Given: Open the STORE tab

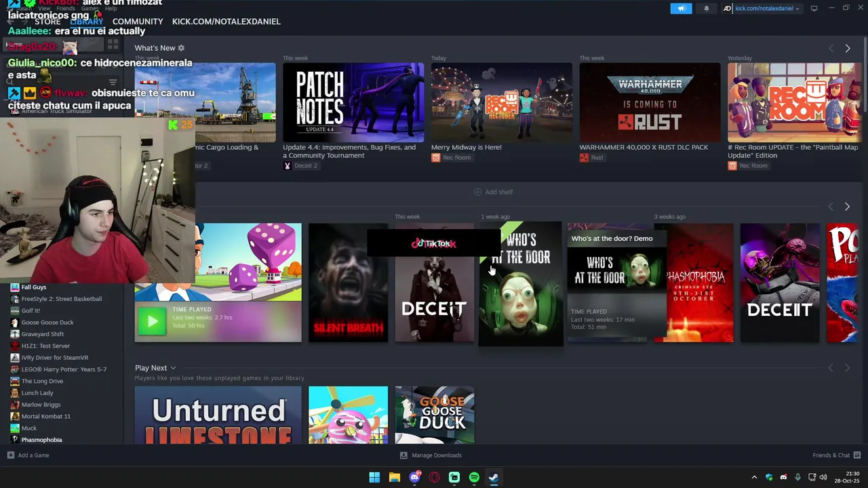Looking at the screenshot, I should tap(47, 22).
